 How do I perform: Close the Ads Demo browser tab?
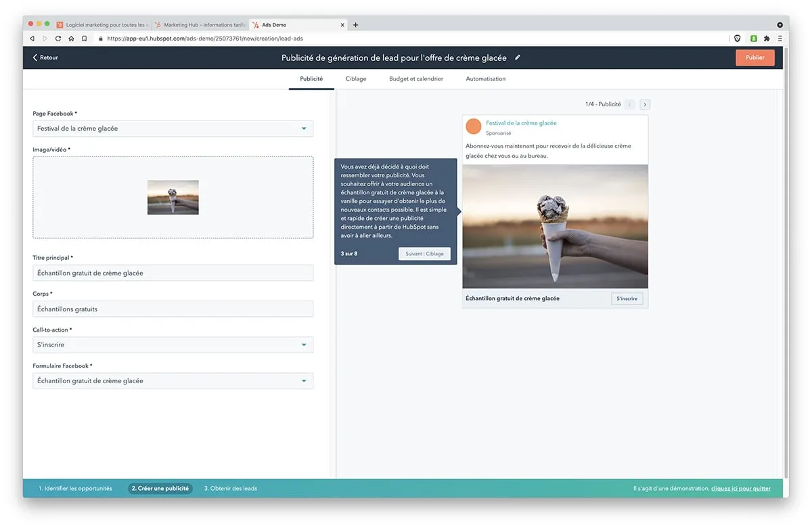342,25
